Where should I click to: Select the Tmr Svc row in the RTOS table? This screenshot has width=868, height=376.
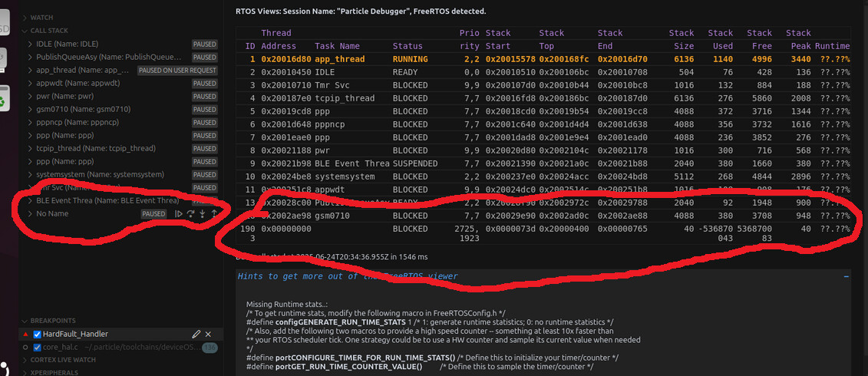pos(543,85)
